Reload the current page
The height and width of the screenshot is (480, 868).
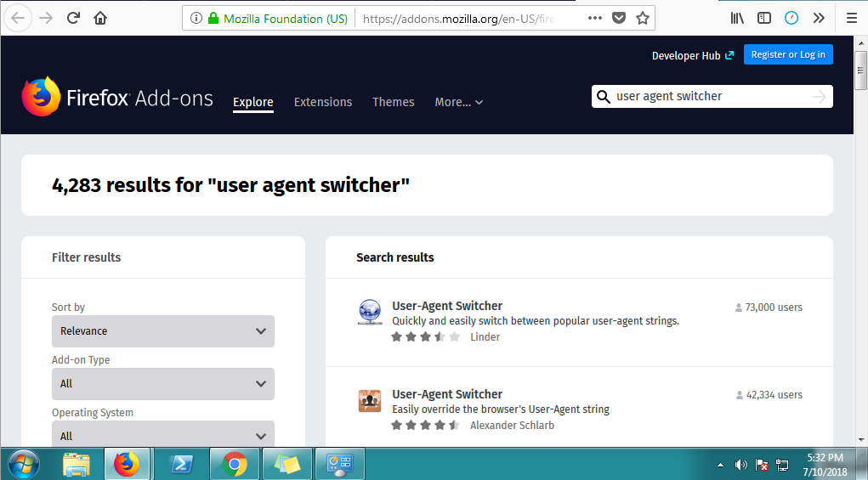[73, 18]
